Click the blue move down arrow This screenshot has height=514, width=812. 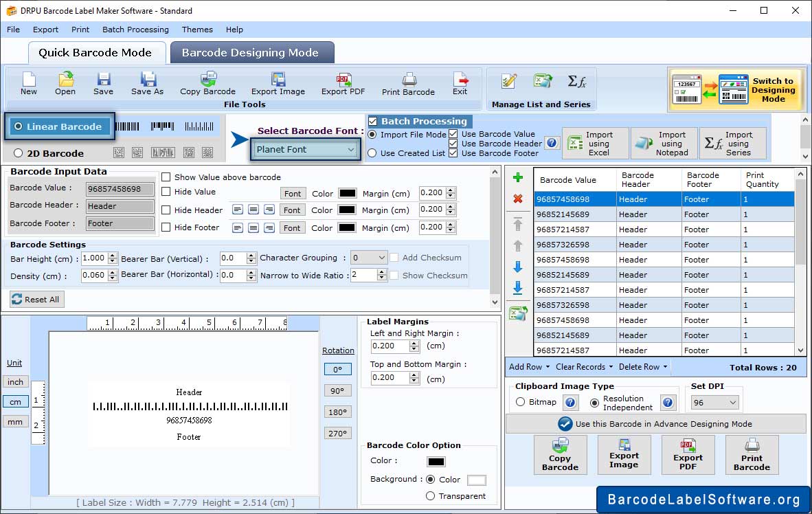pyautogui.click(x=517, y=267)
